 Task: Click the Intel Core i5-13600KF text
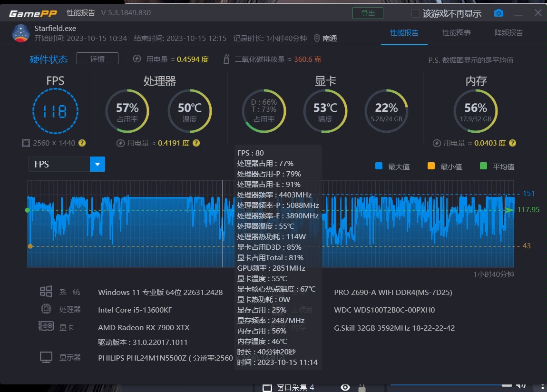tap(135, 310)
